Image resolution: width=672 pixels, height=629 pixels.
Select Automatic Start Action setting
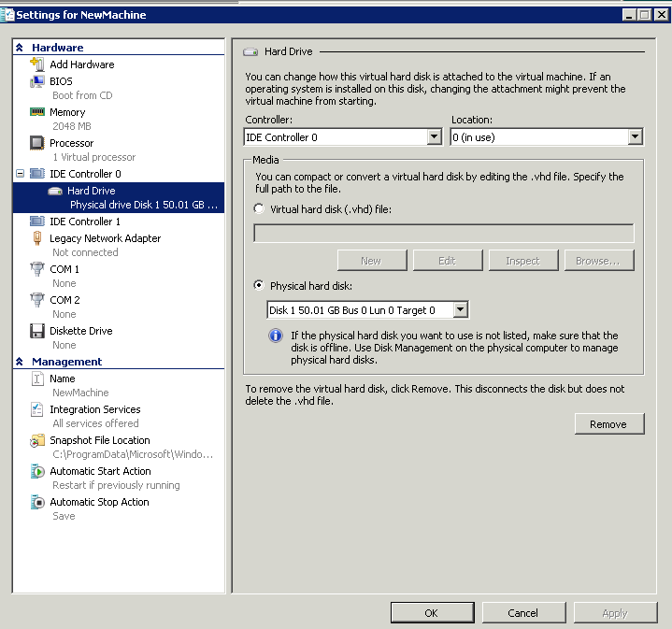click(100, 471)
